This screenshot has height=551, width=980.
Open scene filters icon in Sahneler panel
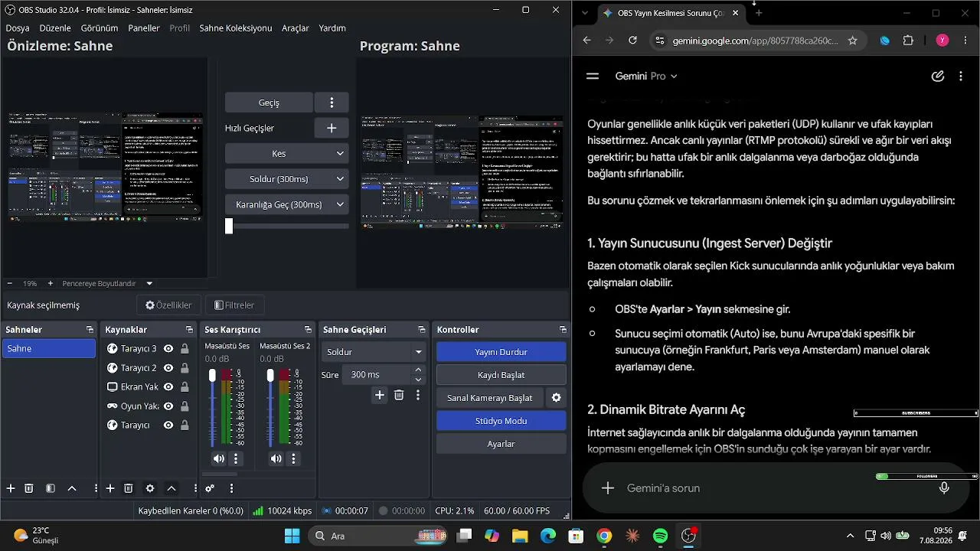pos(51,488)
